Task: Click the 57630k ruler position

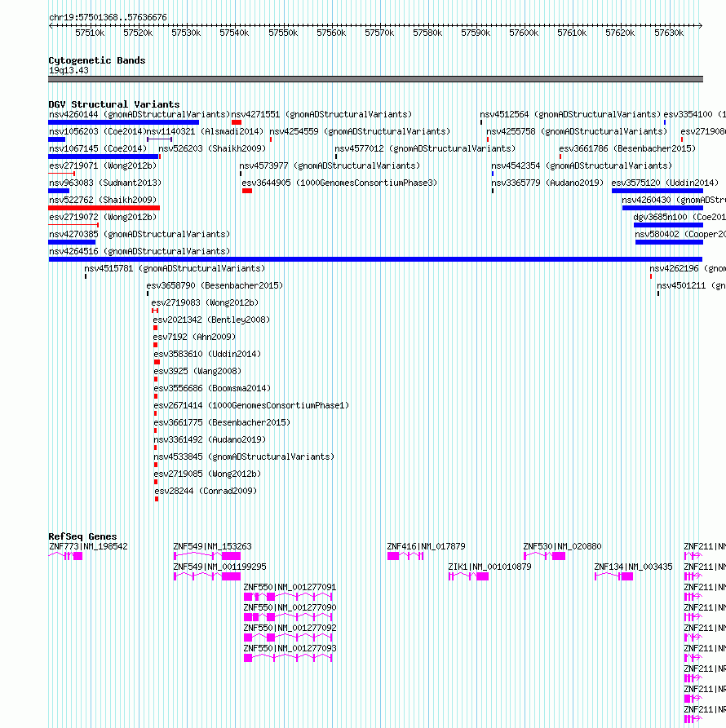Action: [x=668, y=33]
